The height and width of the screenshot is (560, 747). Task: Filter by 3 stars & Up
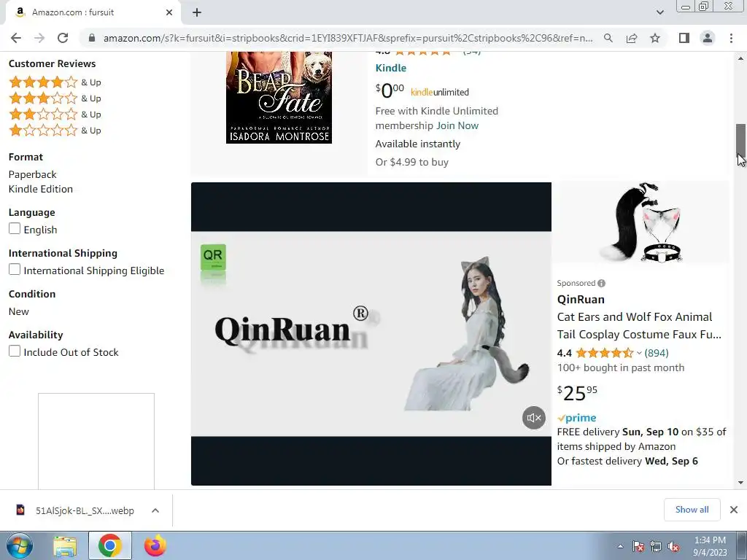[55, 98]
